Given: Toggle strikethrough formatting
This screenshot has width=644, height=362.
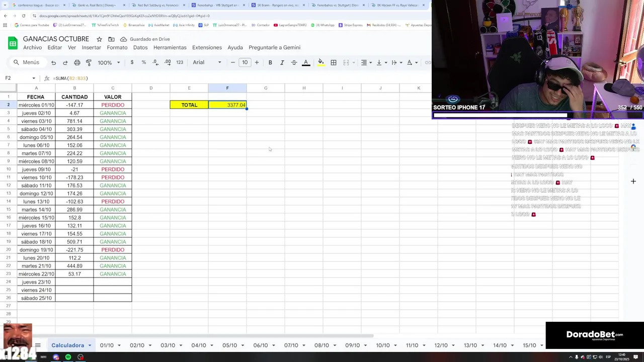Looking at the screenshot, I should (x=294, y=62).
